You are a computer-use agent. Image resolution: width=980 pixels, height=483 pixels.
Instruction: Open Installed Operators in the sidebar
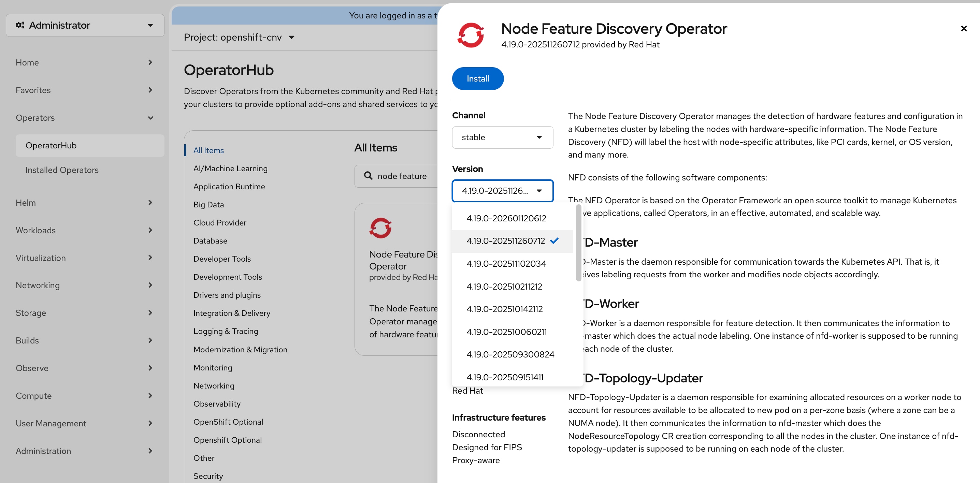90,170
